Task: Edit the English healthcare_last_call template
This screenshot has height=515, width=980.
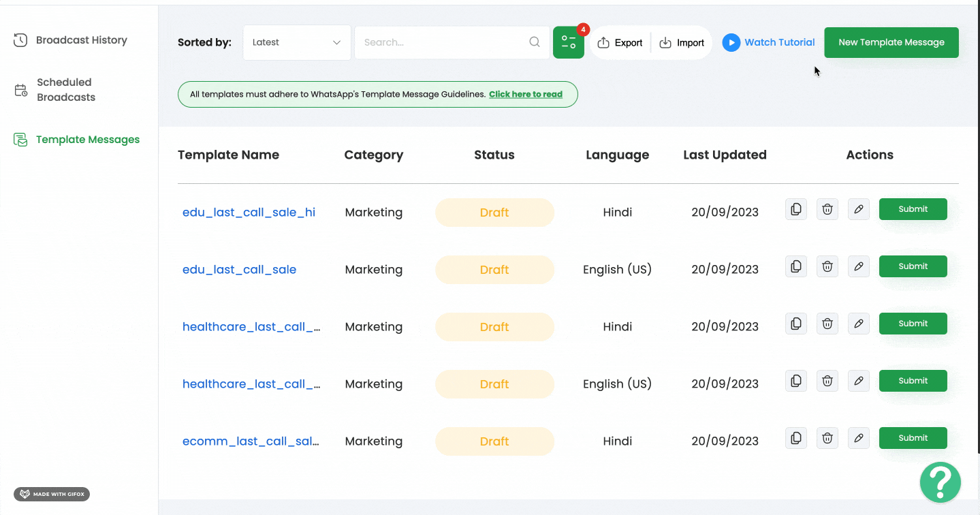Action: point(859,381)
